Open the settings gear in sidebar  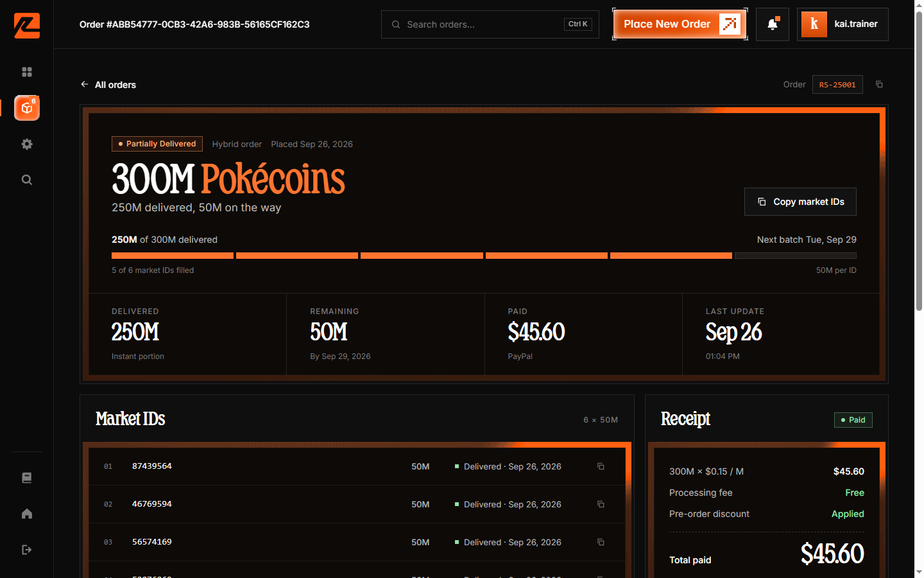(x=27, y=144)
